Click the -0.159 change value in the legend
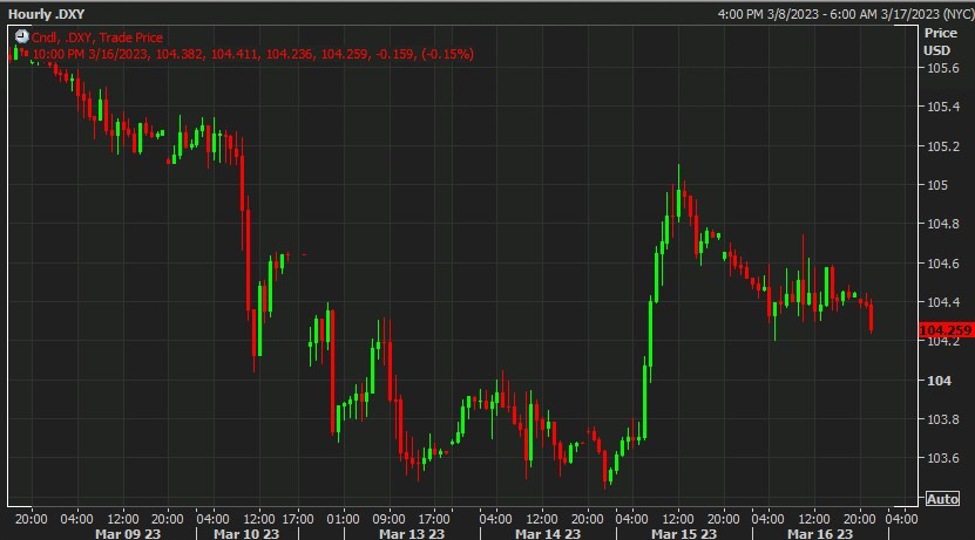 [x=394, y=55]
